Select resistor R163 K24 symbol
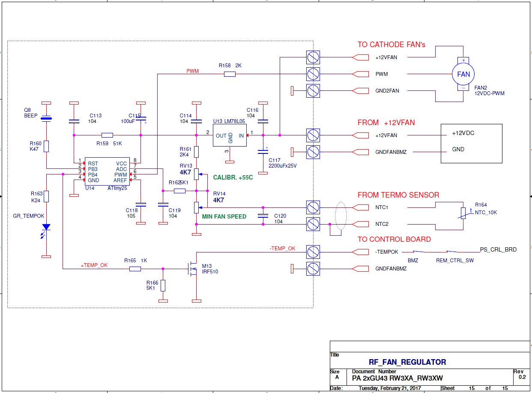532x393 pixels. coord(46,196)
